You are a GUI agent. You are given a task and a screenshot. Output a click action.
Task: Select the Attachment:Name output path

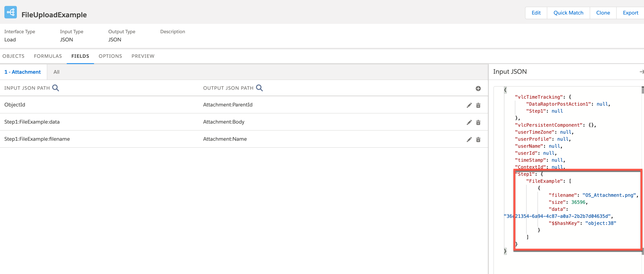pyautogui.click(x=225, y=139)
